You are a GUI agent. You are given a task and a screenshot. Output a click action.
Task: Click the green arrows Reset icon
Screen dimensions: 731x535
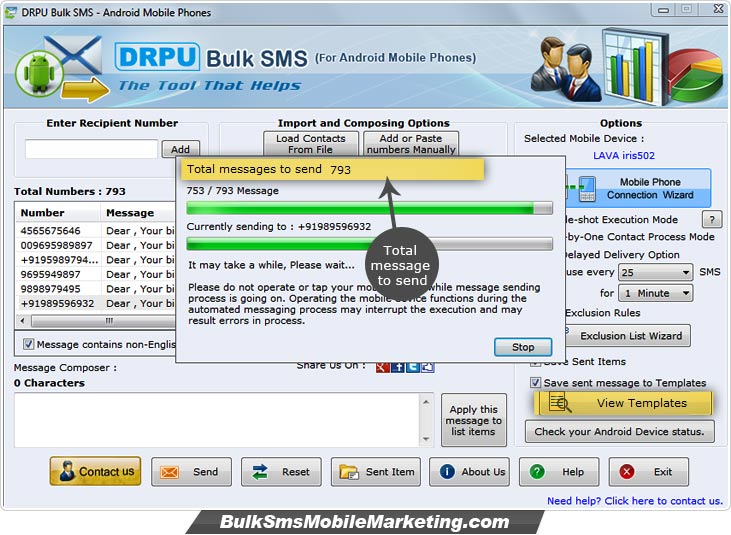coord(260,472)
